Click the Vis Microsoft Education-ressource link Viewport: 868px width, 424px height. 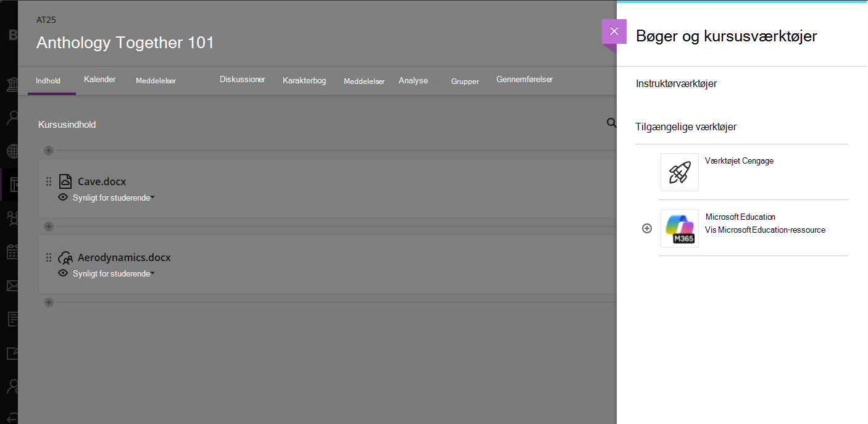click(766, 230)
